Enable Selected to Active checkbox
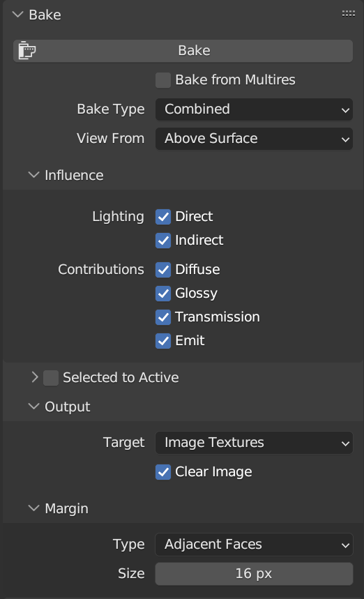 (51, 378)
